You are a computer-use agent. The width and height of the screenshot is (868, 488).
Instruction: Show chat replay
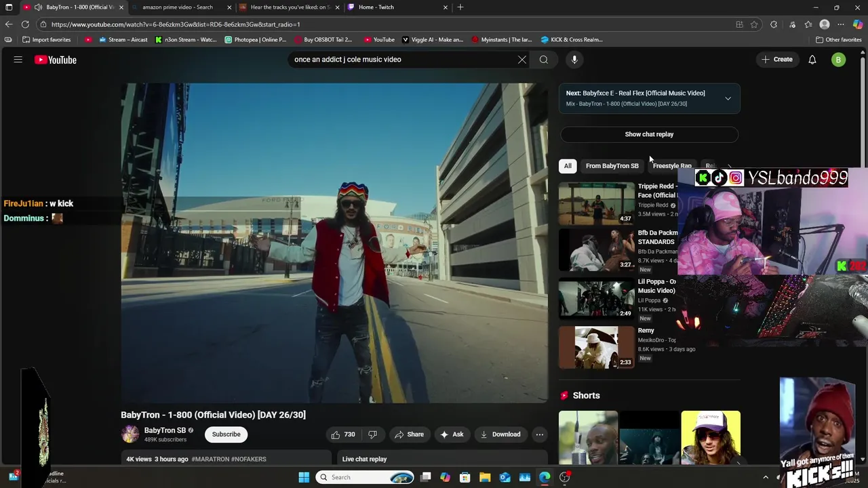pos(649,134)
